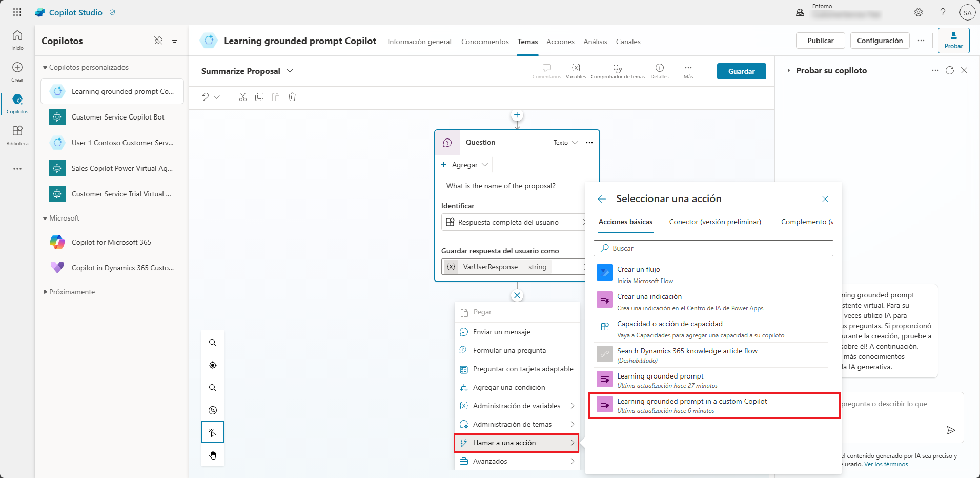Image resolution: width=980 pixels, height=478 pixels.
Task: Select Learning grounded prompt in a custom Copilot
Action: point(714,406)
